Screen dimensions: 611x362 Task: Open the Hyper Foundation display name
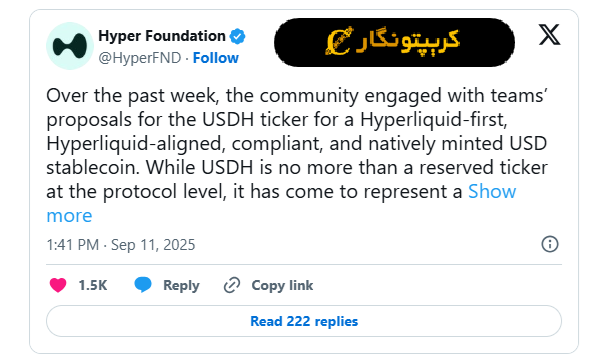(x=162, y=36)
